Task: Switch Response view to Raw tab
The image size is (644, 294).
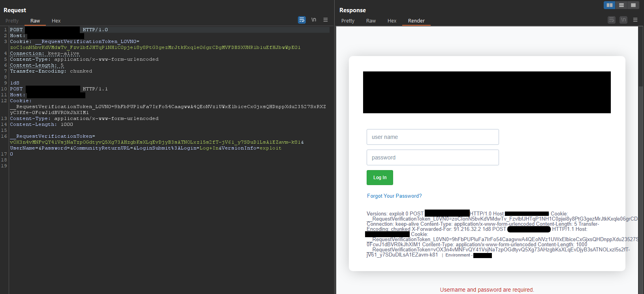Action: tap(371, 21)
